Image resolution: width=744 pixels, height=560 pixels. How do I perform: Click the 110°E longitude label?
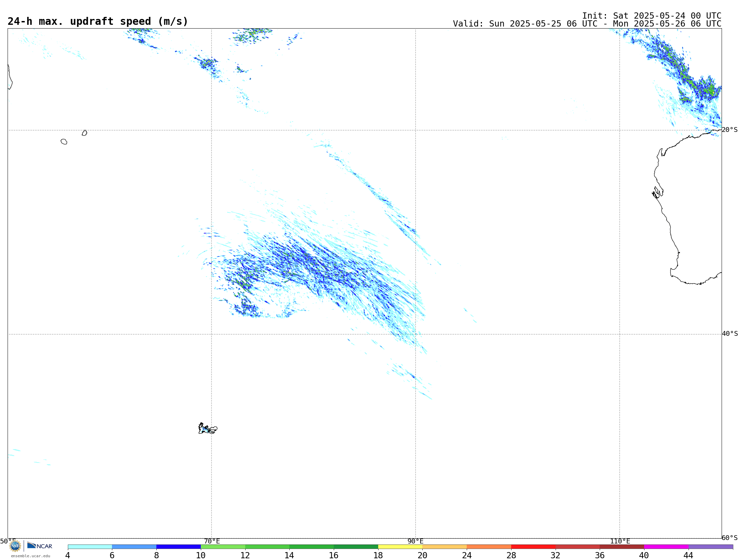tap(620, 541)
